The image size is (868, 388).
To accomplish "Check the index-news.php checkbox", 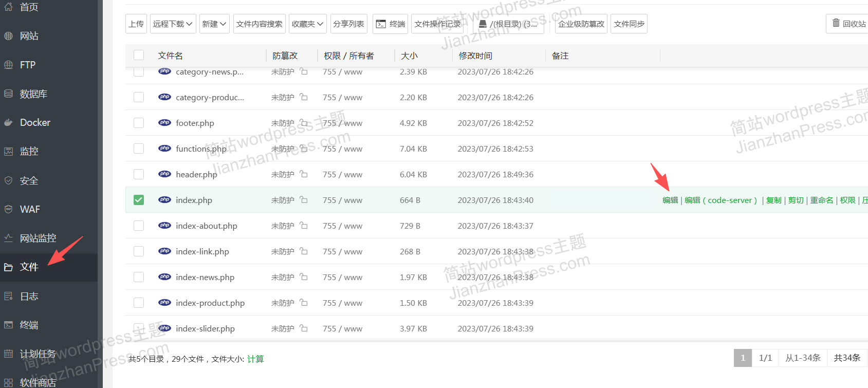I will 139,277.
